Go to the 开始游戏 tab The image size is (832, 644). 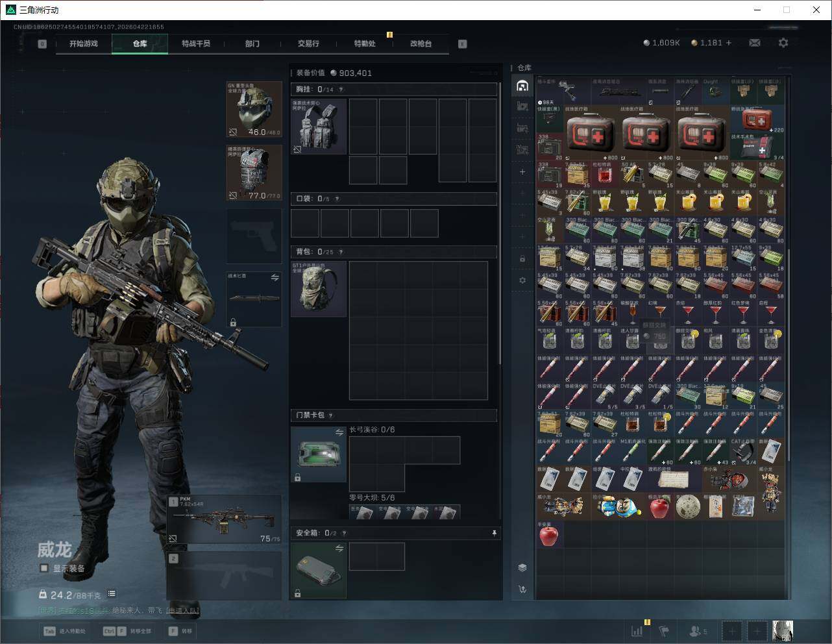(84, 43)
